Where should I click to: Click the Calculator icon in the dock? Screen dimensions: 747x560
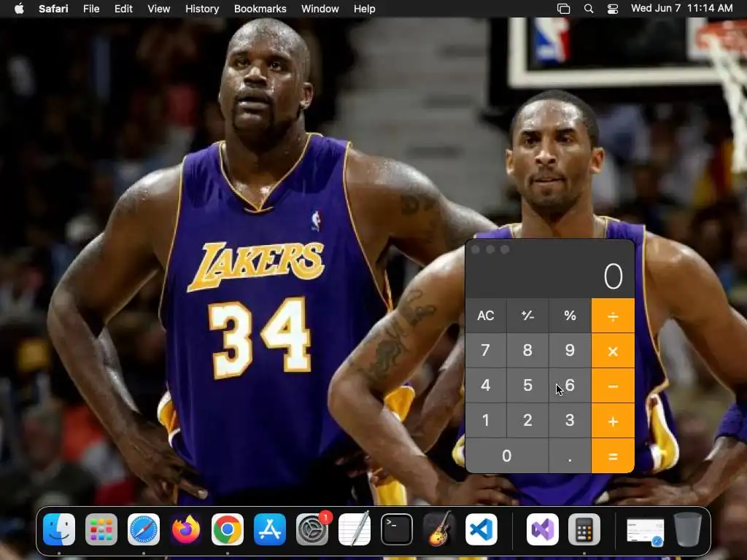584,529
